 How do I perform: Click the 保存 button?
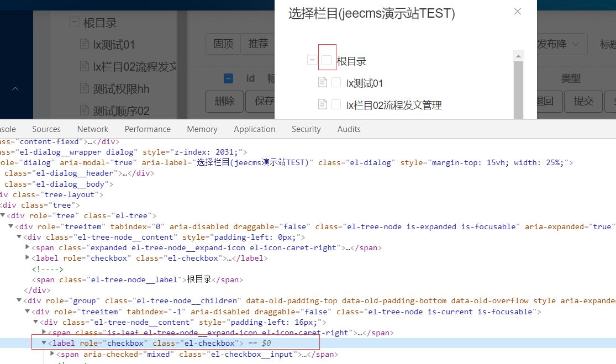[x=260, y=101]
